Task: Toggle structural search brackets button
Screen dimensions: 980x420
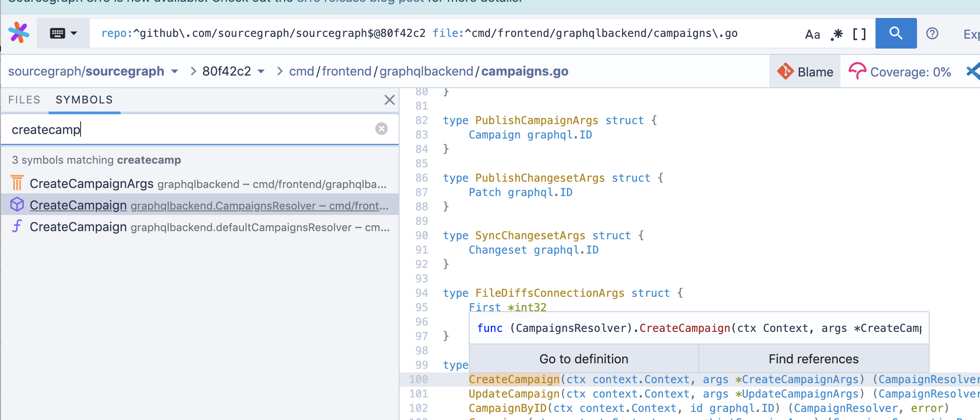Action: tap(859, 34)
